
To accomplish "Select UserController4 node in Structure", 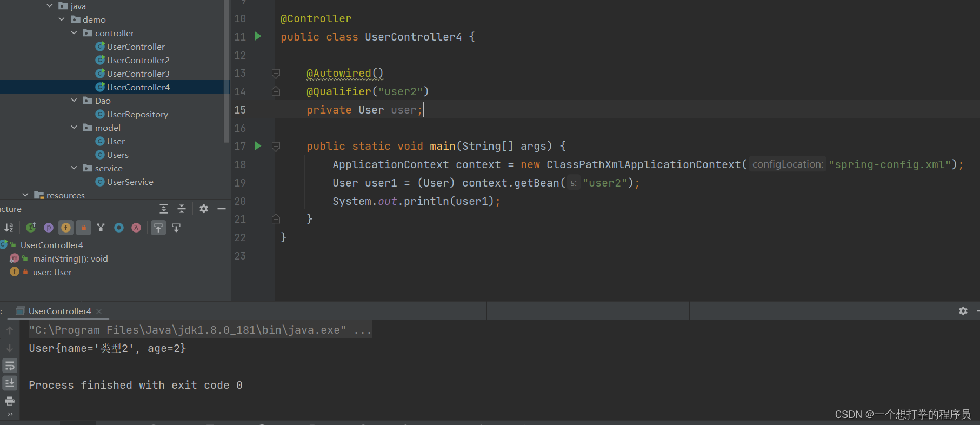I will click(51, 245).
